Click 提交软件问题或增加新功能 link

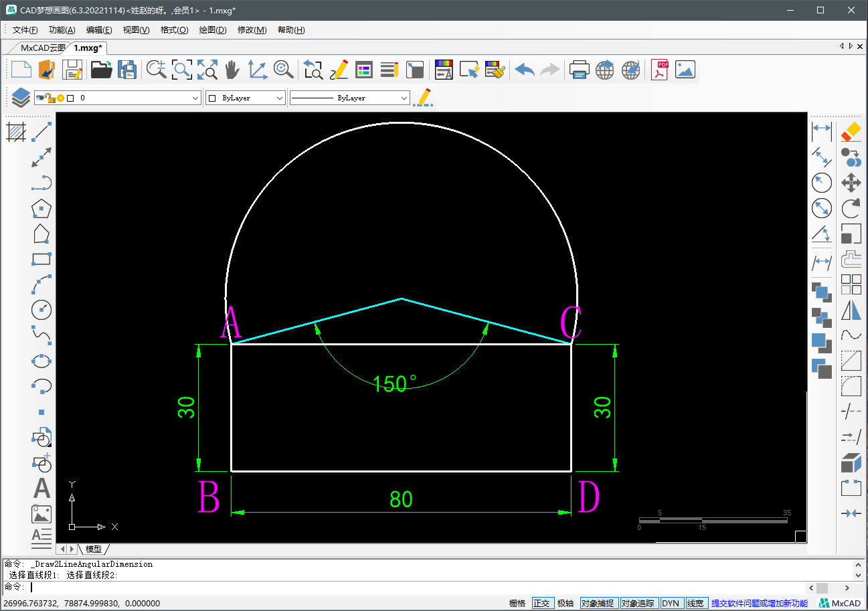[x=759, y=603]
